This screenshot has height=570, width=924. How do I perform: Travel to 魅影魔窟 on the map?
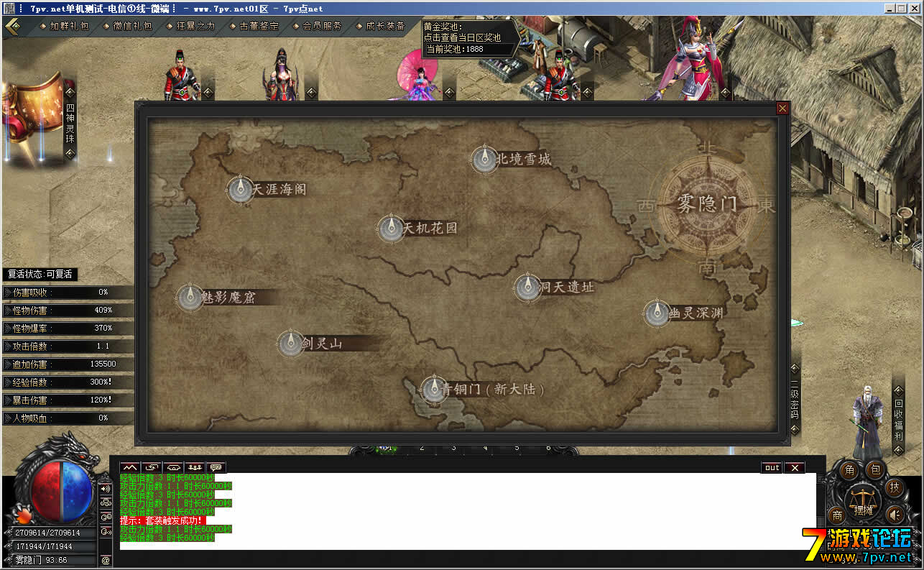pos(217,297)
